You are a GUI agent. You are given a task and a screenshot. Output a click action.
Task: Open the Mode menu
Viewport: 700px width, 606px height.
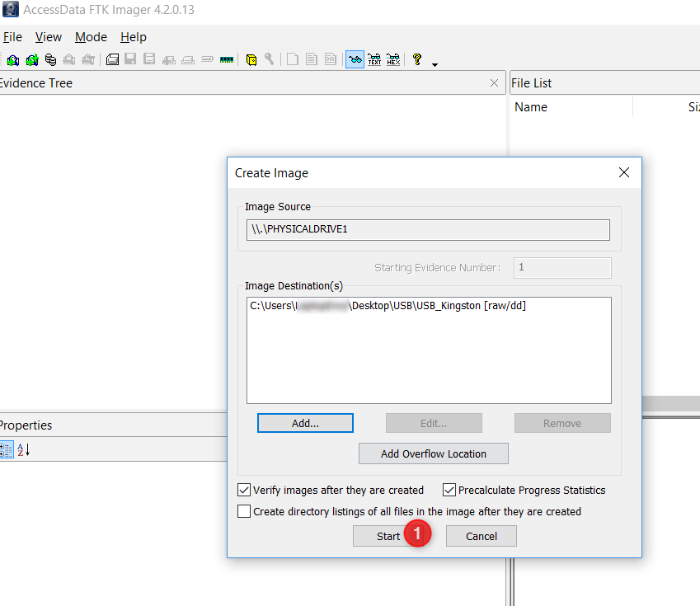click(91, 37)
